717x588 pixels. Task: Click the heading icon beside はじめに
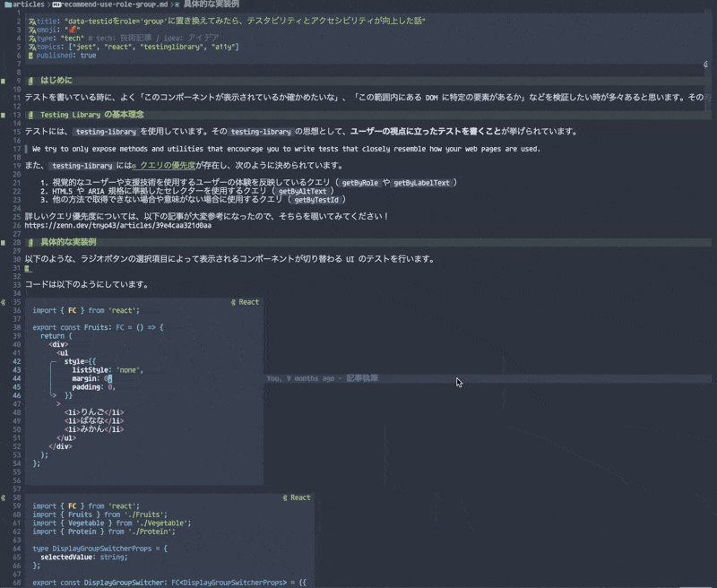click(x=30, y=81)
